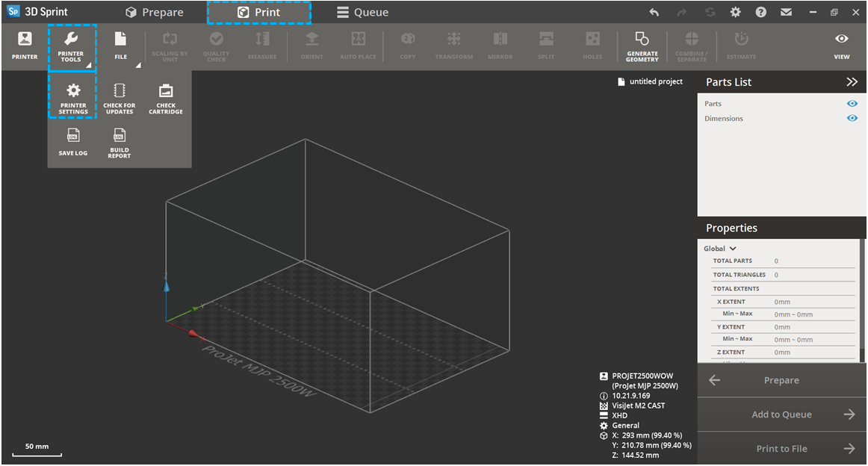The width and height of the screenshot is (868, 466).
Task: Toggle visibility of Parts with the eye icon
Action: click(852, 104)
